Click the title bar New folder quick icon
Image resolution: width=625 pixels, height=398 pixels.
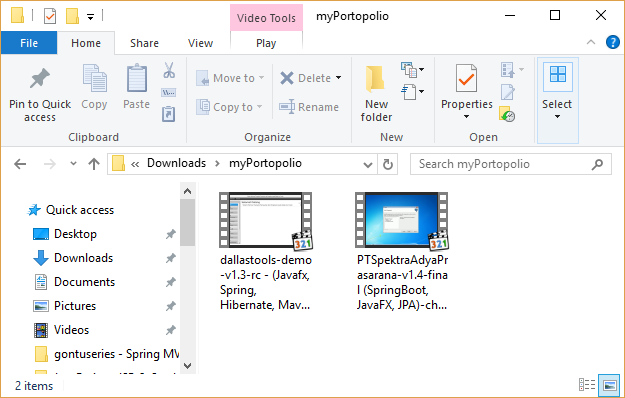point(72,16)
